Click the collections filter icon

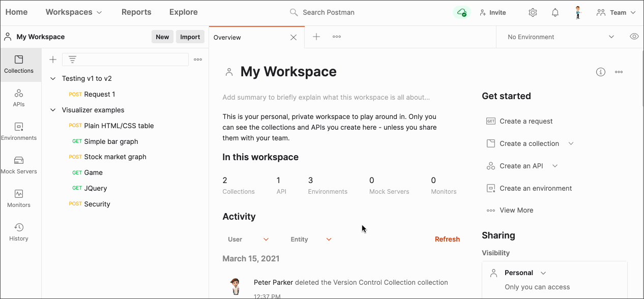click(x=73, y=59)
